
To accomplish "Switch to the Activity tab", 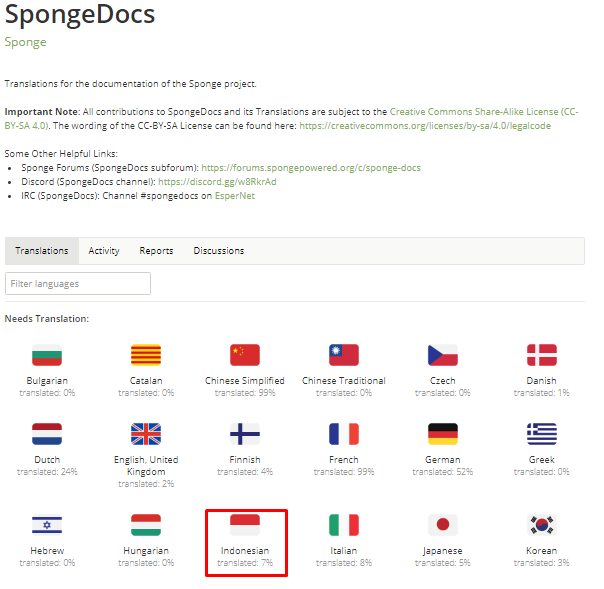I will [104, 251].
